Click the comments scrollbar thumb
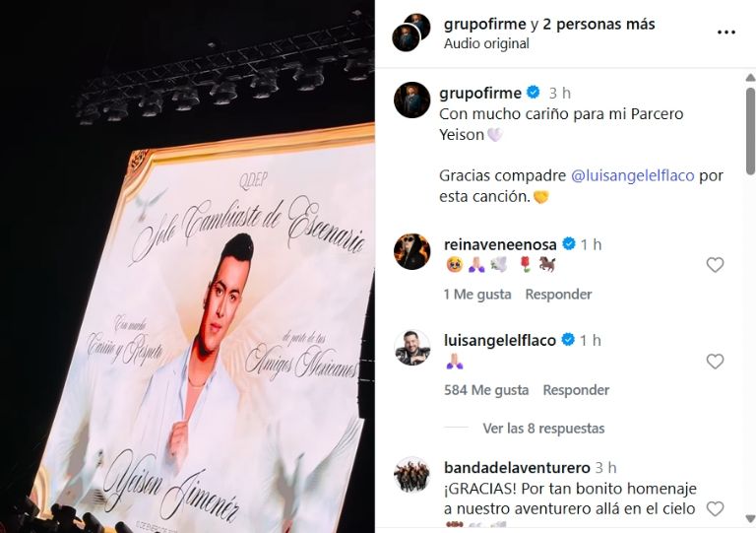The image size is (756, 533). 750,131
